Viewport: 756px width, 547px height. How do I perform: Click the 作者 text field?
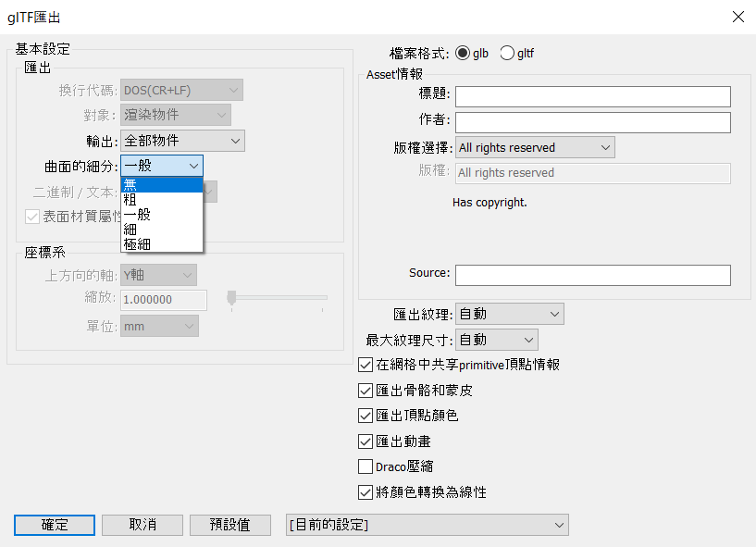pyautogui.click(x=593, y=122)
